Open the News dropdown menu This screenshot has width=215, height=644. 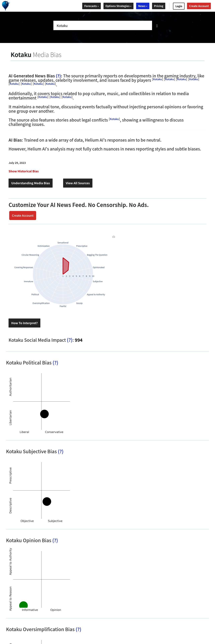click(143, 6)
